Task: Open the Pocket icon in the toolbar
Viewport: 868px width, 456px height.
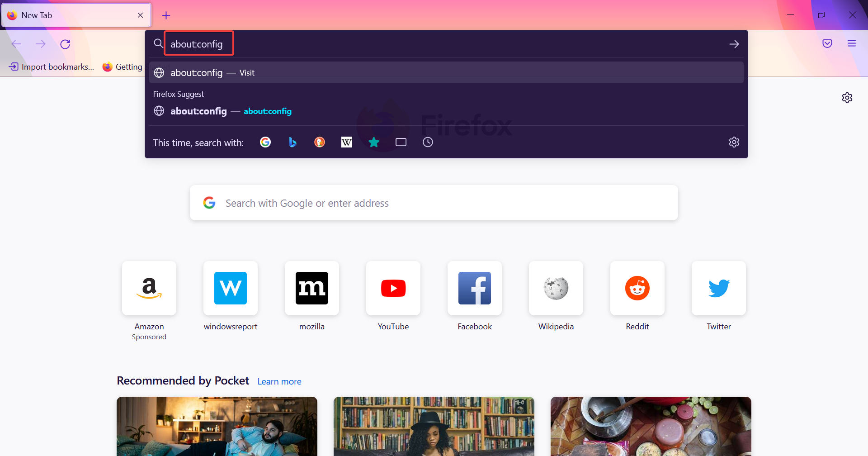Action: tap(827, 43)
